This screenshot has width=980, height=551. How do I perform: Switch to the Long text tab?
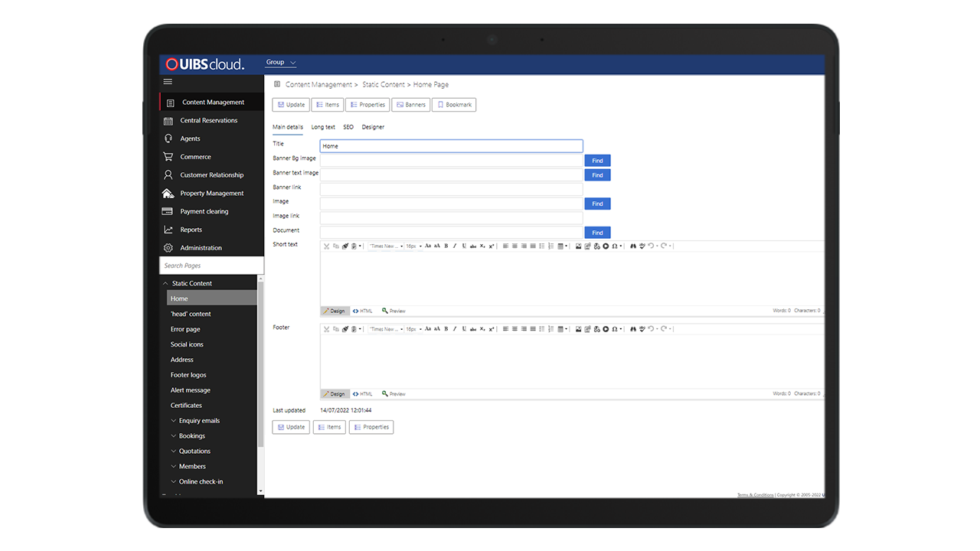tap(323, 127)
